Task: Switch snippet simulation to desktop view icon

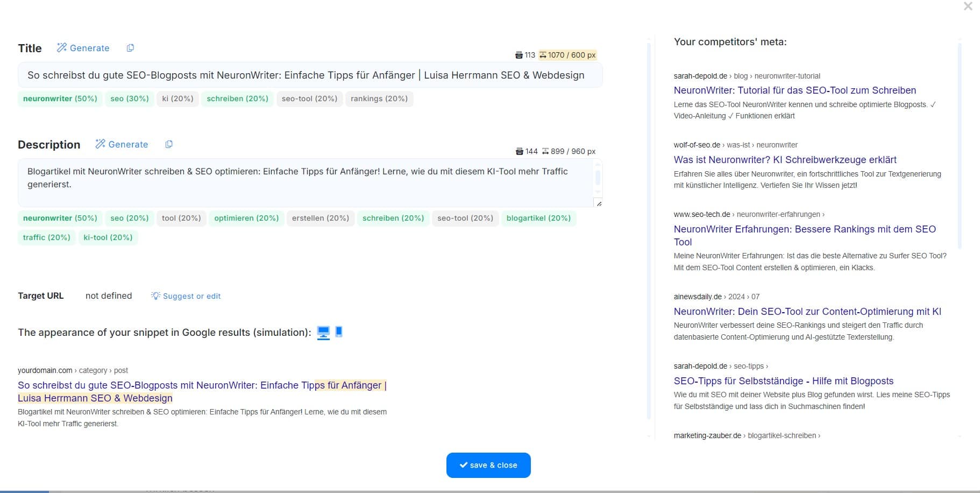Action: [x=323, y=333]
